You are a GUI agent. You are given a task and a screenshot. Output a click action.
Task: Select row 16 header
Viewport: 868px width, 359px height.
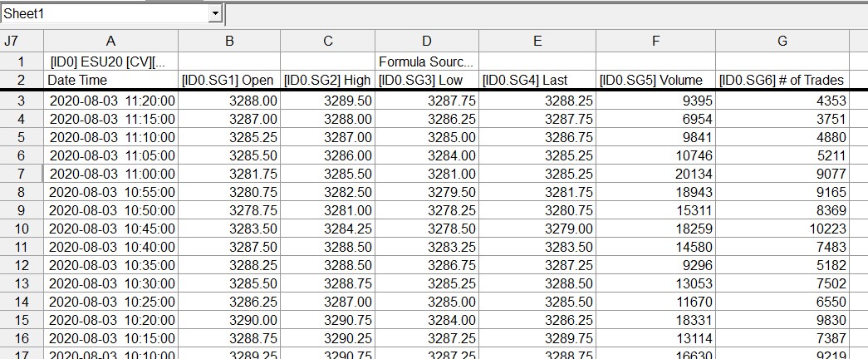22,338
